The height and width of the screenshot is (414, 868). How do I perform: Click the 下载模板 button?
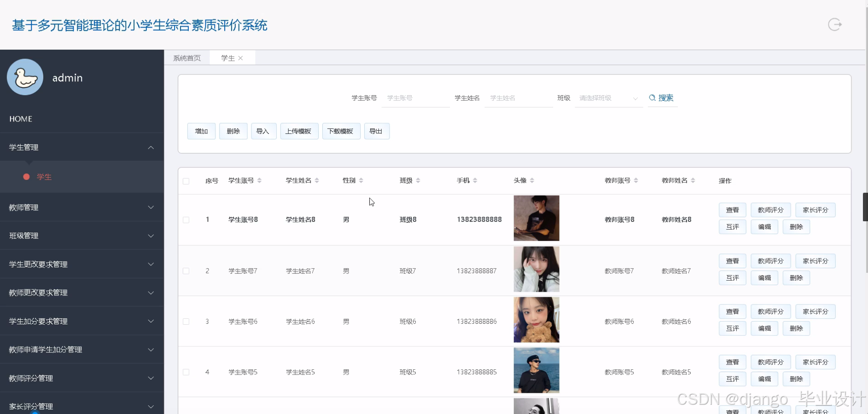tap(340, 131)
